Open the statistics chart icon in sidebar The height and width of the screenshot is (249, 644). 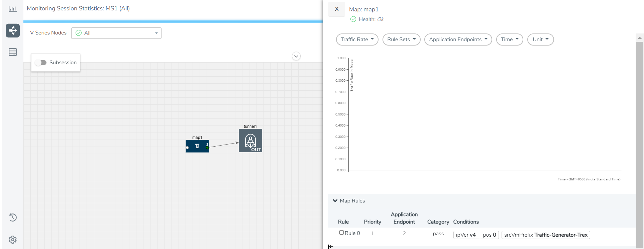click(x=12, y=9)
